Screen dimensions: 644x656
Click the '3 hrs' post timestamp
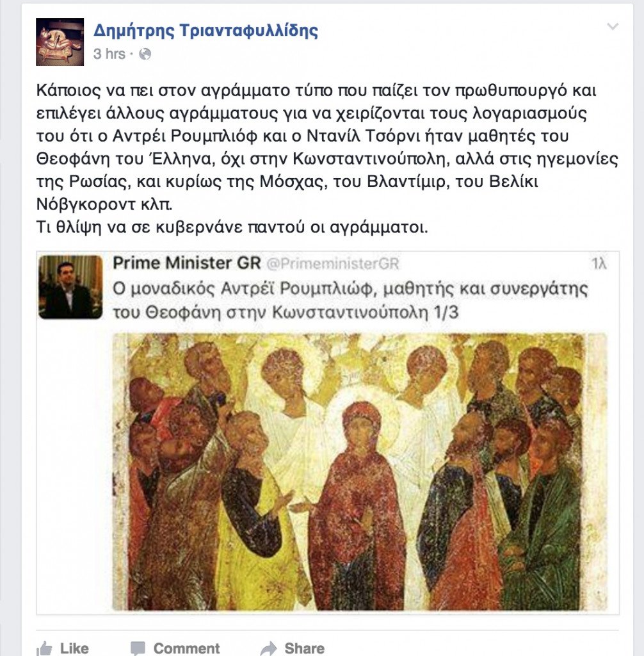point(109,54)
